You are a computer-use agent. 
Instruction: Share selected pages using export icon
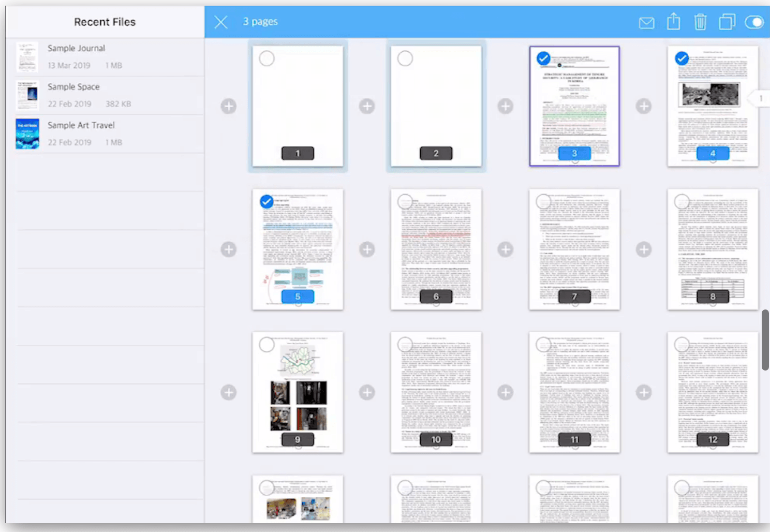pyautogui.click(x=673, y=22)
